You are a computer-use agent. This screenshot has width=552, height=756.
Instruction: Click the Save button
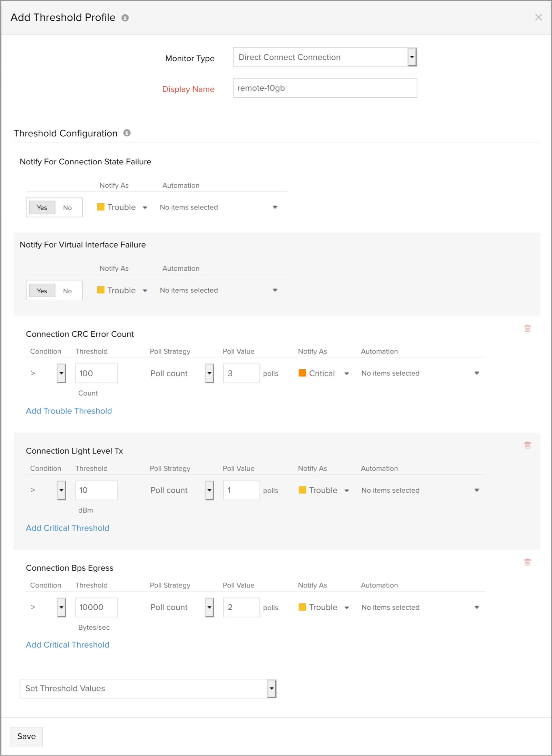(27, 736)
